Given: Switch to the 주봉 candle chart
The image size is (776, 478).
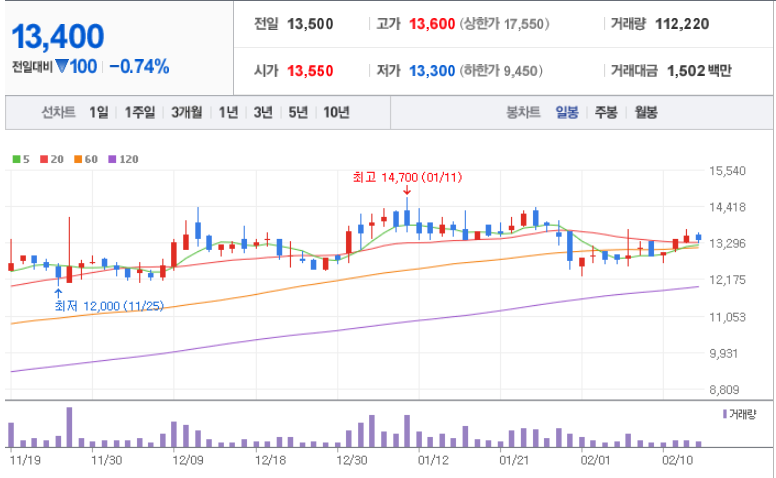Looking at the screenshot, I should [606, 112].
